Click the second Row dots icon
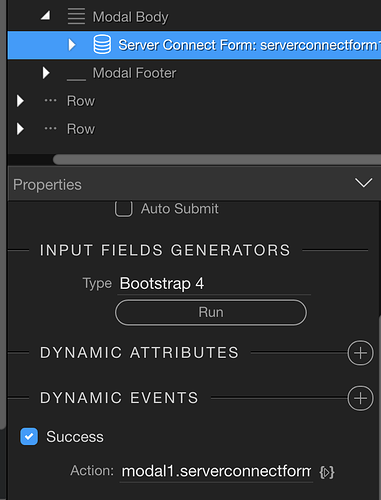The image size is (381, 500). tap(51, 128)
